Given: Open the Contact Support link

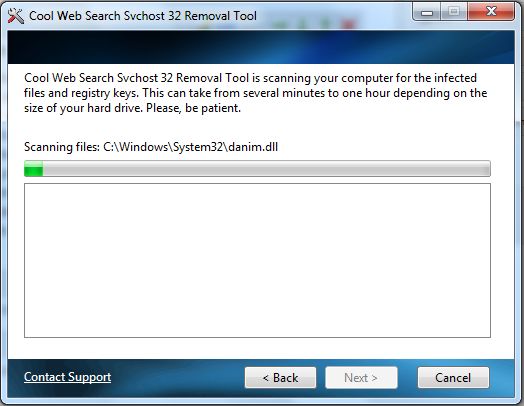Looking at the screenshot, I should tap(68, 377).
